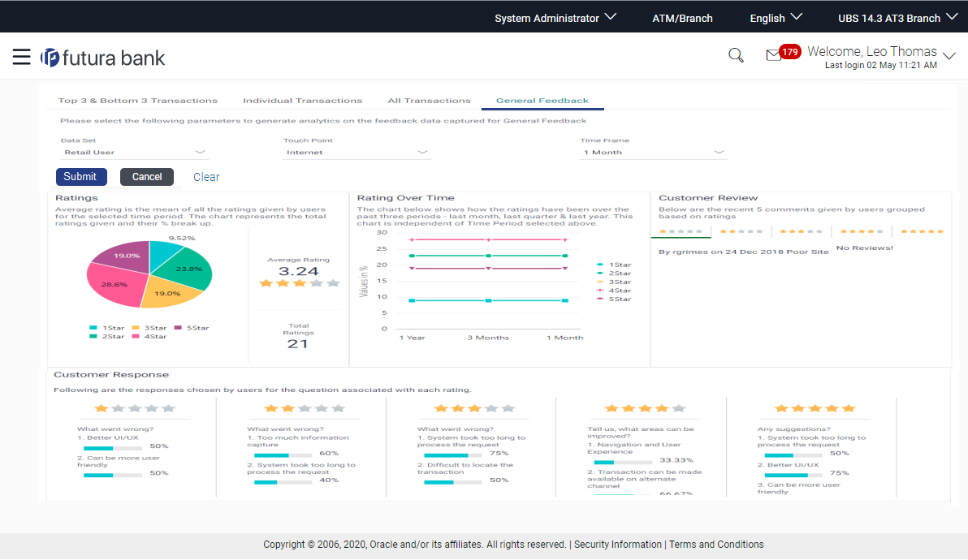Click the 179 unread messages badge

pos(790,52)
